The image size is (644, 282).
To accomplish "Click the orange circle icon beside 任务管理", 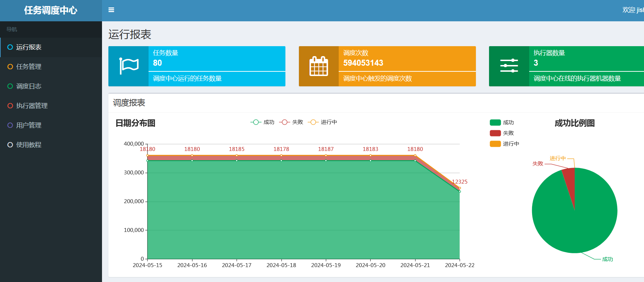I will click(10, 67).
